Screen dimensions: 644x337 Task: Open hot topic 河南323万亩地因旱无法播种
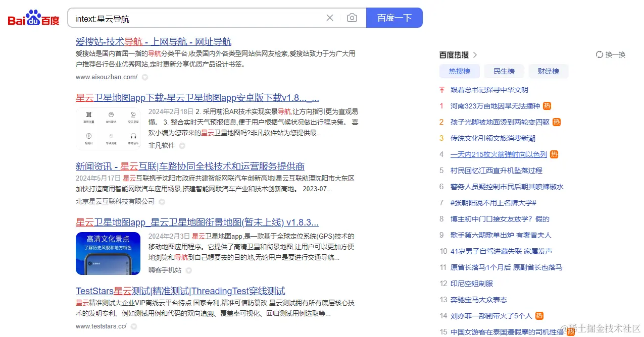click(495, 106)
